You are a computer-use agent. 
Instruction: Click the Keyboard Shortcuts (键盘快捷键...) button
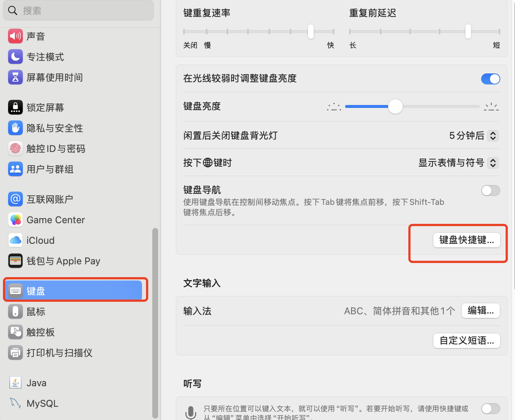(467, 240)
